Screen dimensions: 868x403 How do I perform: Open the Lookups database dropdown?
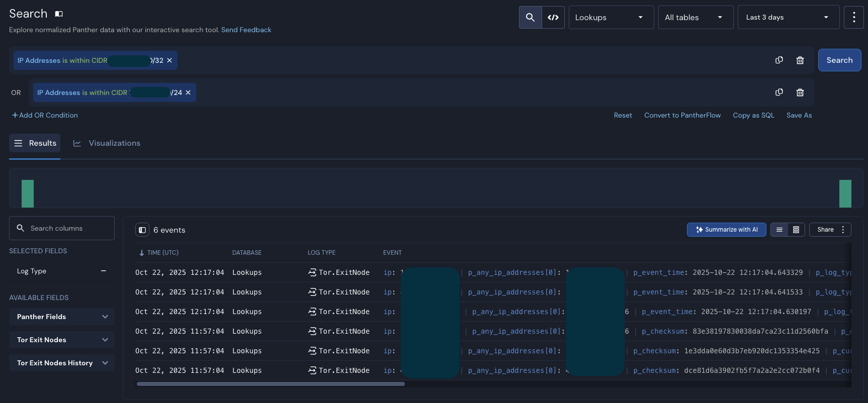tap(611, 18)
